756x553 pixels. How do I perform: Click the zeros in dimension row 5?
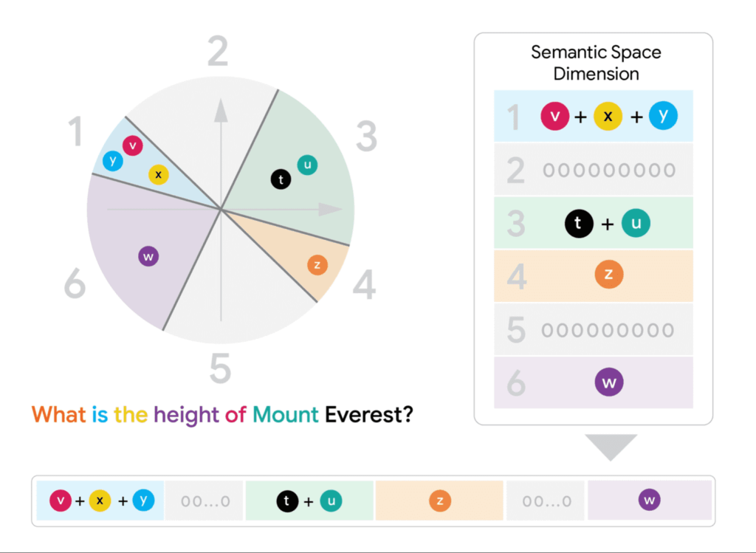608,330
